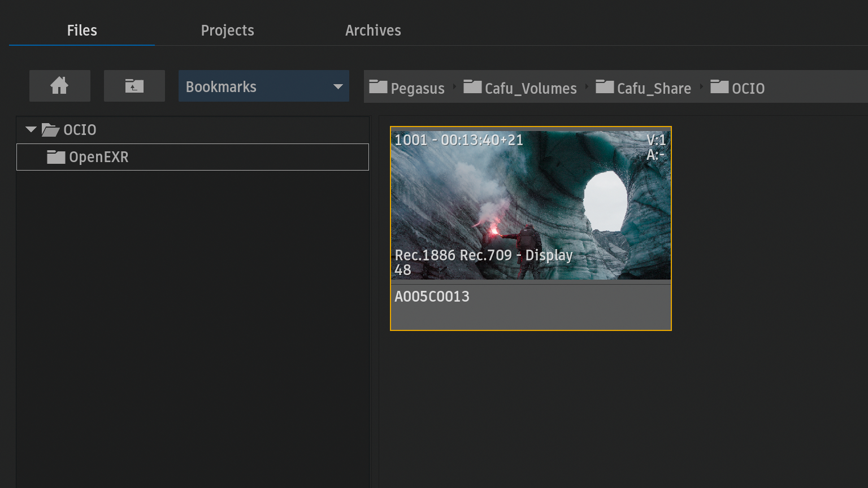Screen dimensions: 868x488
Task: Select the A005C0013 clip thumbnail
Action: click(x=531, y=206)
